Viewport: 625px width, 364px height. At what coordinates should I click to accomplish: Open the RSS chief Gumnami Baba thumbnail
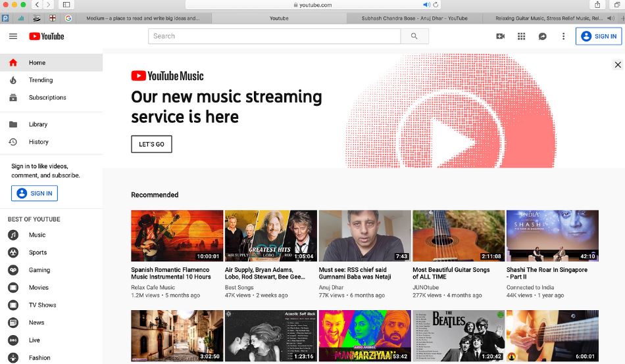tap(364, 236)
